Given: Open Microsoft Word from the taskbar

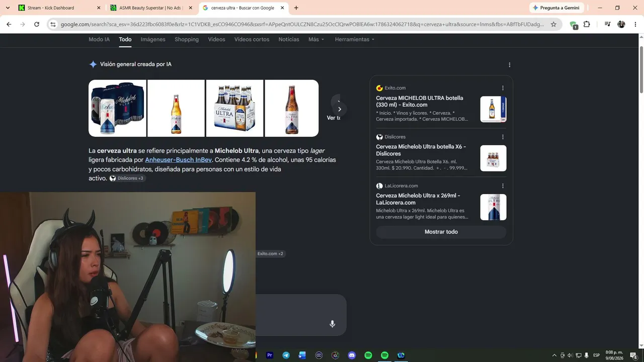Looking at the screenshot, I should tap(302, 355).
